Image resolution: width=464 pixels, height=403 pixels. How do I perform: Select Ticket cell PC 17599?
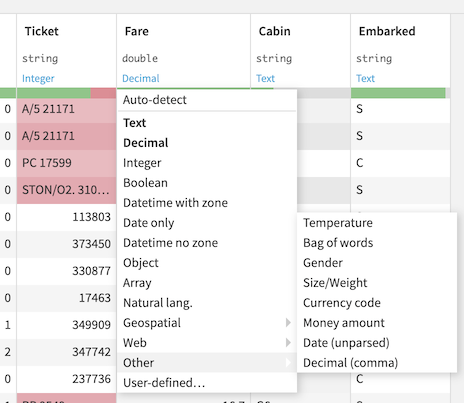66,163
